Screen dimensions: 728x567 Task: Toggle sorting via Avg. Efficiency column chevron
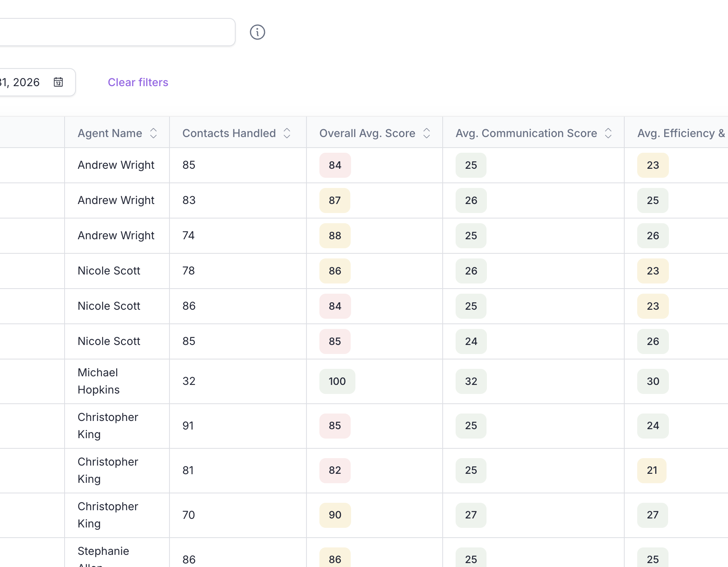(726, 133)
